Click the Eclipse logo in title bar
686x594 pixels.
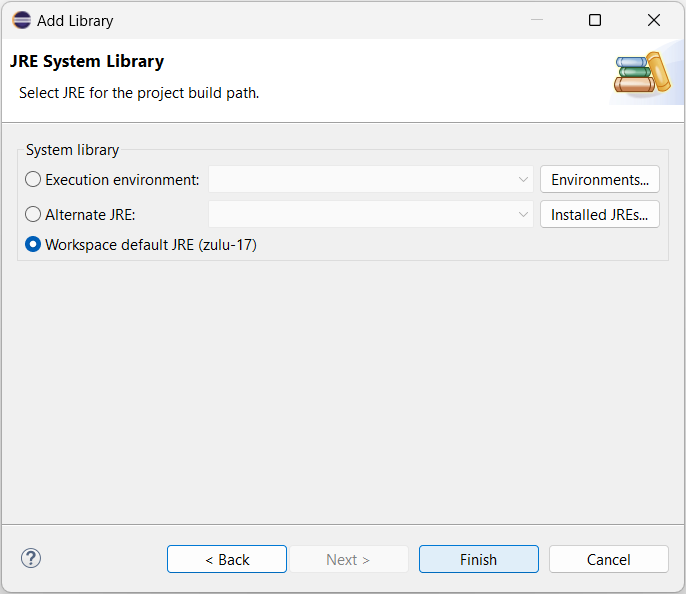[x=21, y=20]
